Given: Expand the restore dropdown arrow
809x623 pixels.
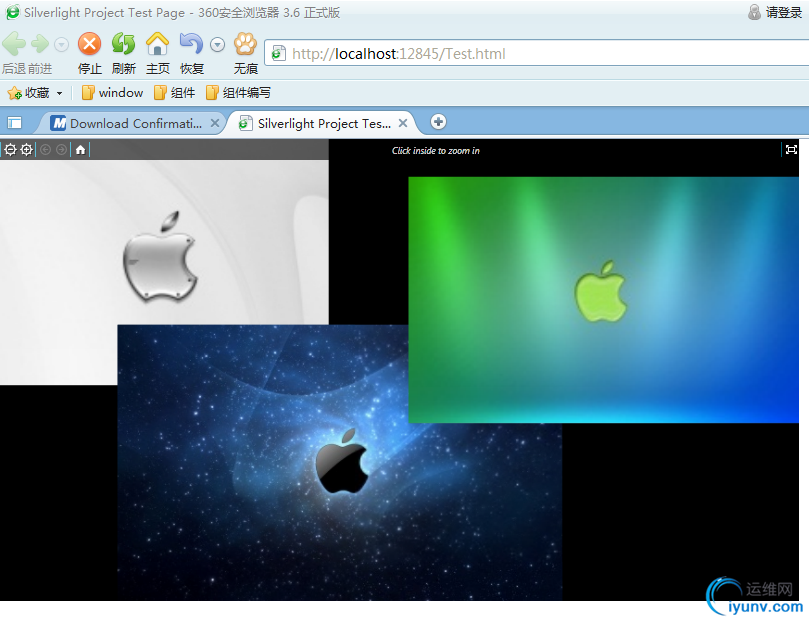Looking at the screenshot, I should click(x=217, y=45).
